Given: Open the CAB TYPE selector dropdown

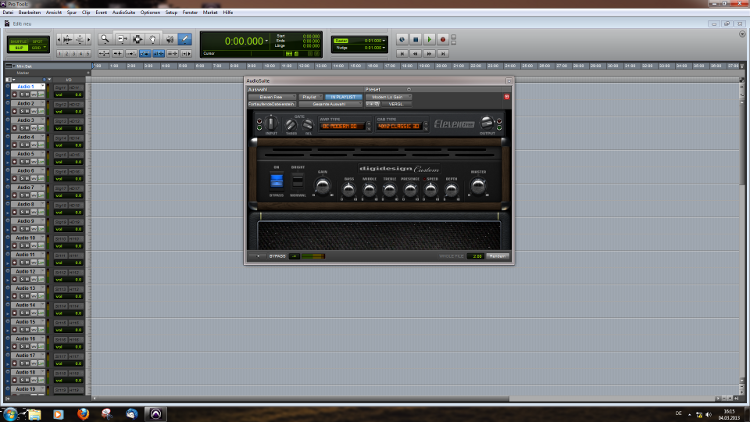Looking at the screenshot, I should [x=396, y=127].
